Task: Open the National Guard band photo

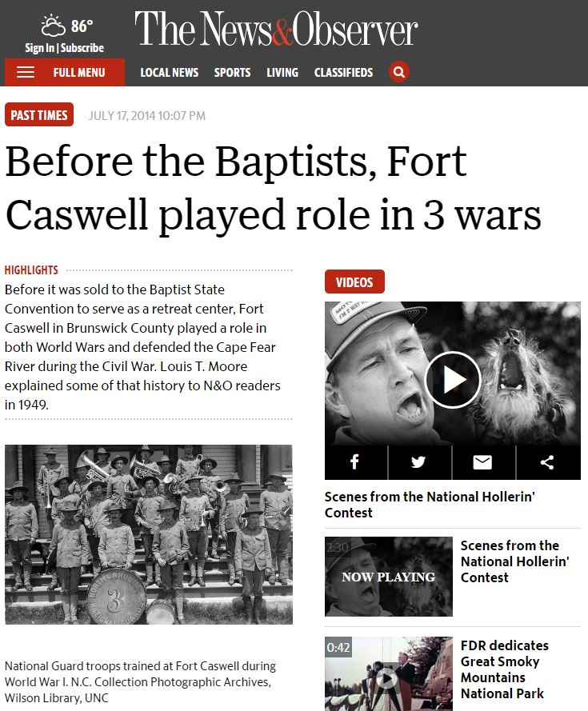Action: point(149,534)
